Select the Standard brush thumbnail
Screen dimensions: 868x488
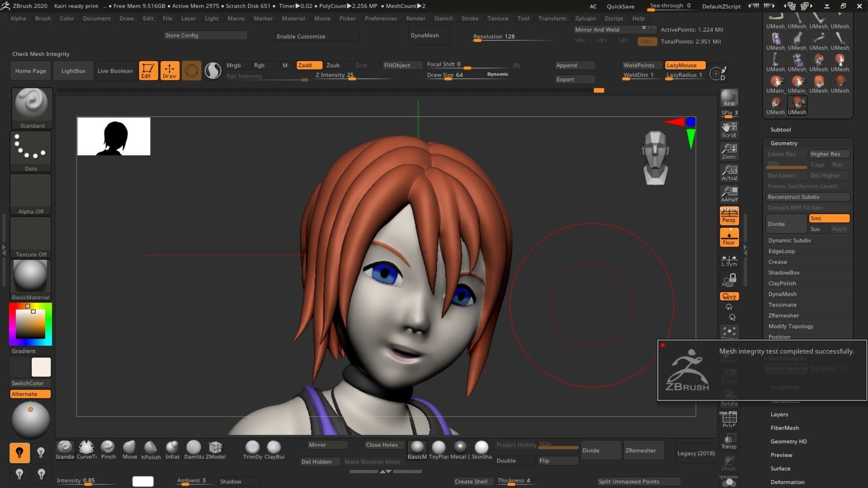(x=32, y=108)
